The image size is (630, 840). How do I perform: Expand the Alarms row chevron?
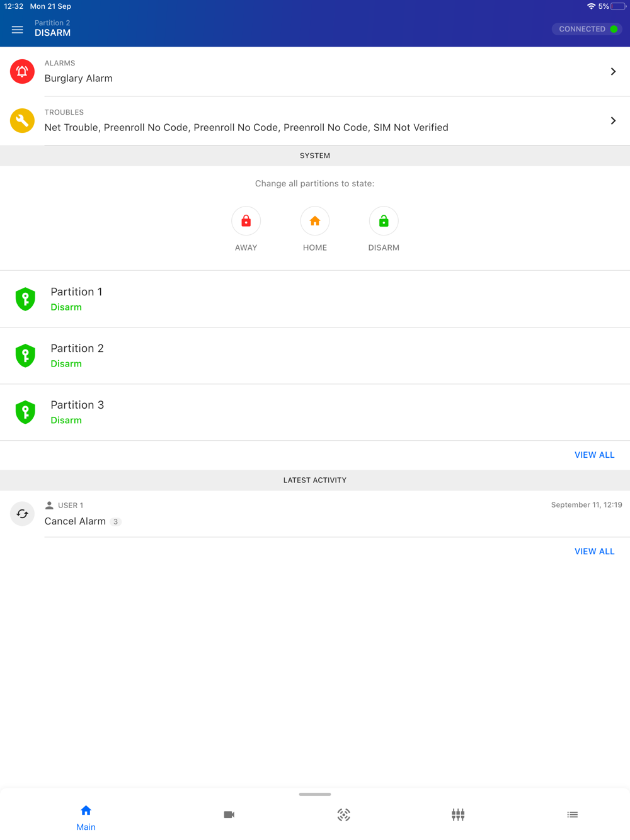pyautogui.click(x=613, y=71)
